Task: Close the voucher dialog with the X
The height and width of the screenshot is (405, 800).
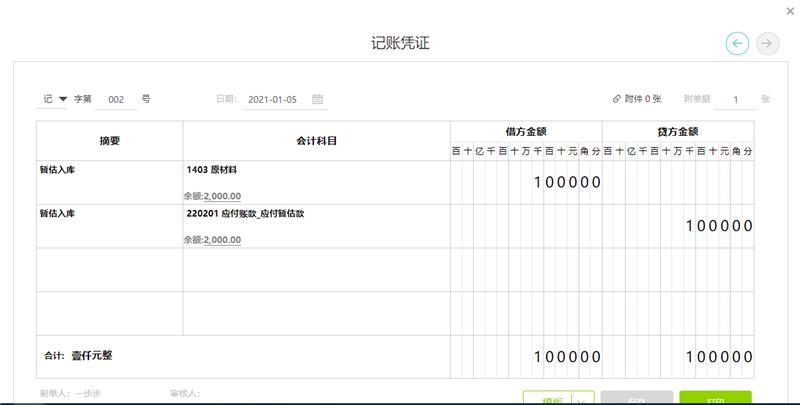Action: [790, 11]
